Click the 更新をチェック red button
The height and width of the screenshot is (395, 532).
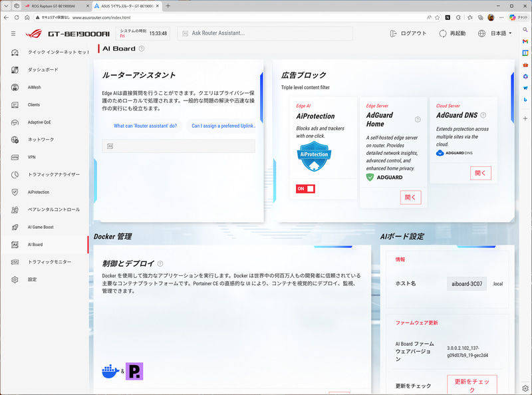[x=472, y=385]
